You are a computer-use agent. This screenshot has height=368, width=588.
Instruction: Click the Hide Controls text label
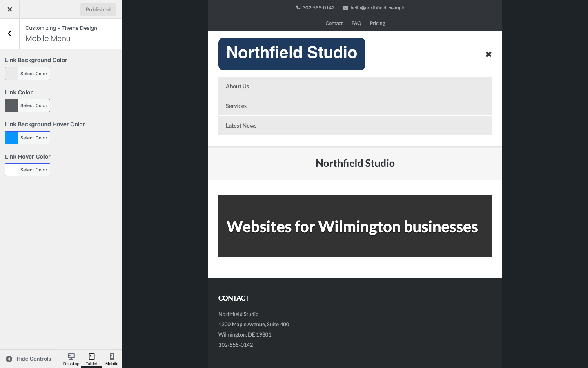tap(34, 359)
